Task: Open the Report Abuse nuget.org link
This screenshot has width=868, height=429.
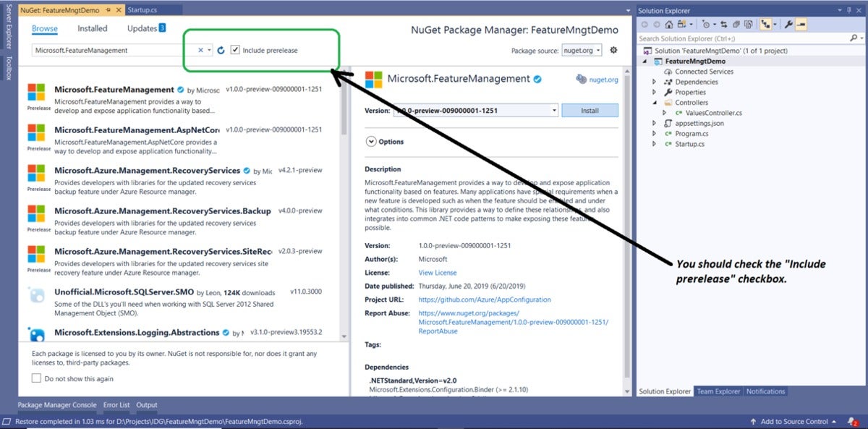Action: pyautogui.click(x=514, y=322)
